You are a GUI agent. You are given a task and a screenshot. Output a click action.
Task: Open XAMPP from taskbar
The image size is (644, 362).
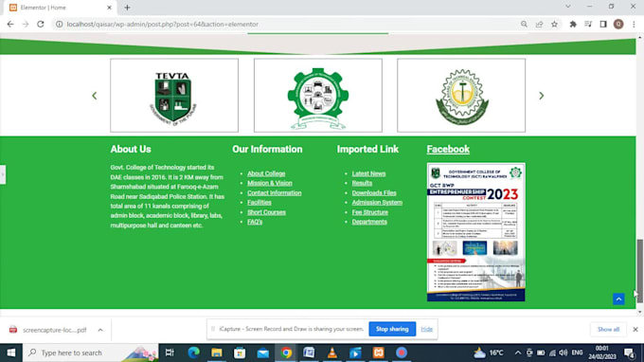(x=378, y=353)
